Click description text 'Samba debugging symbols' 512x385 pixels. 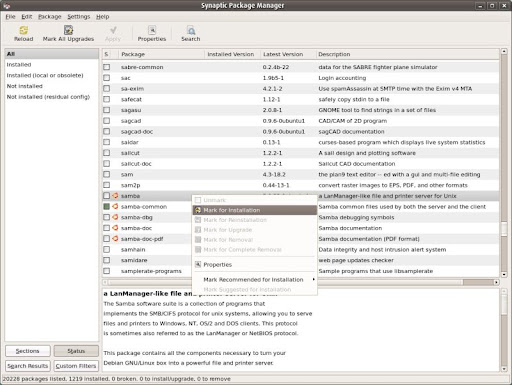[356, 217]
